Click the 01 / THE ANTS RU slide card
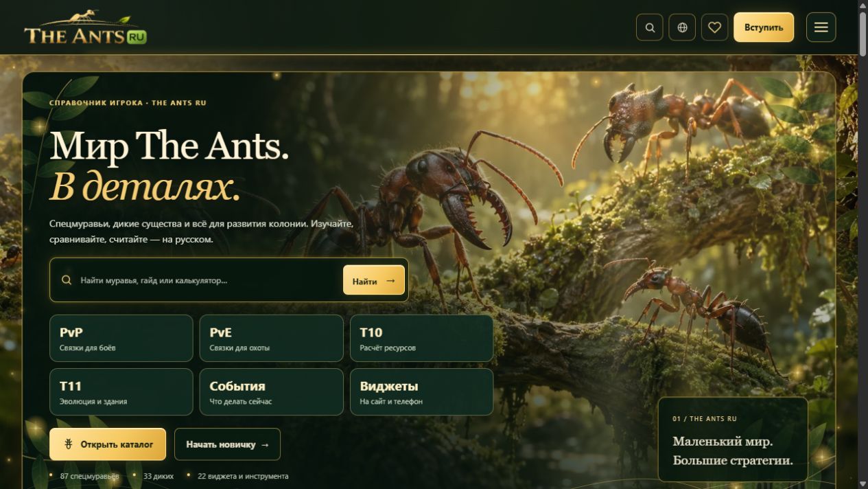Viewport: 868px width, 489px height. pos(733,440)
